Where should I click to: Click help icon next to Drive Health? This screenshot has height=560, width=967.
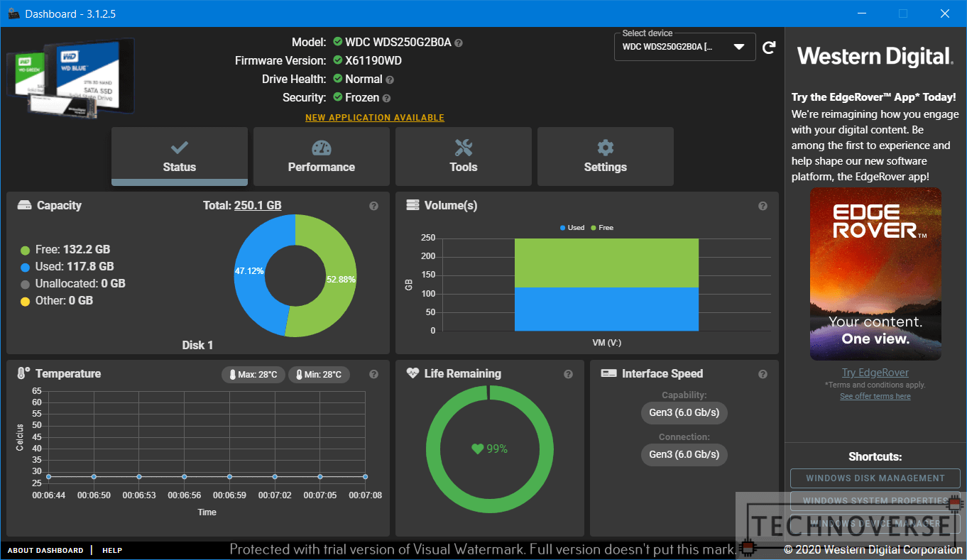(x=390, y=80)
